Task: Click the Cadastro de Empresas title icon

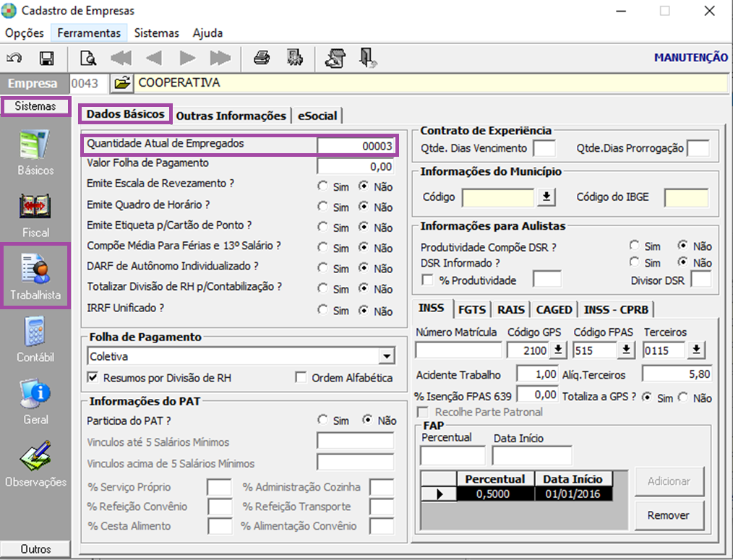Action: point(9,10)
